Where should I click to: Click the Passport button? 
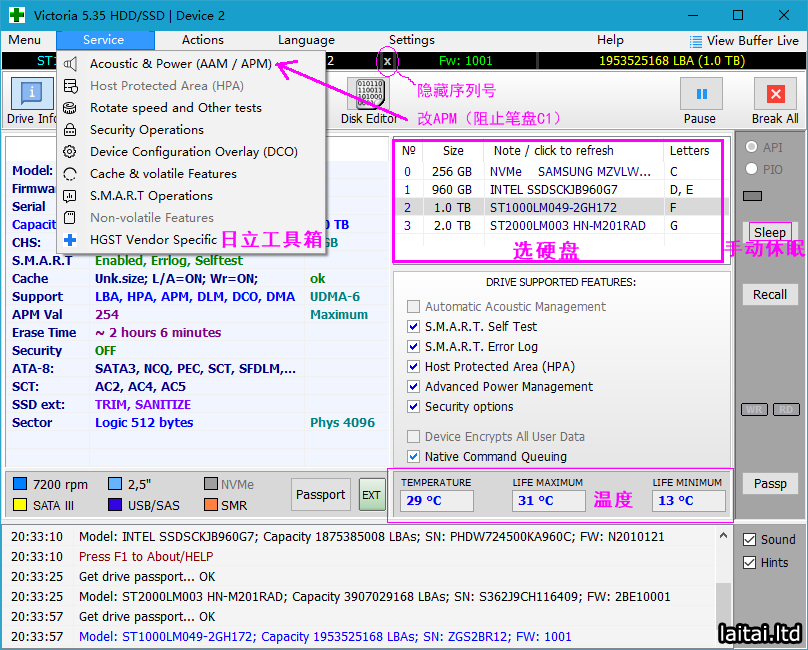coord(321,494)
